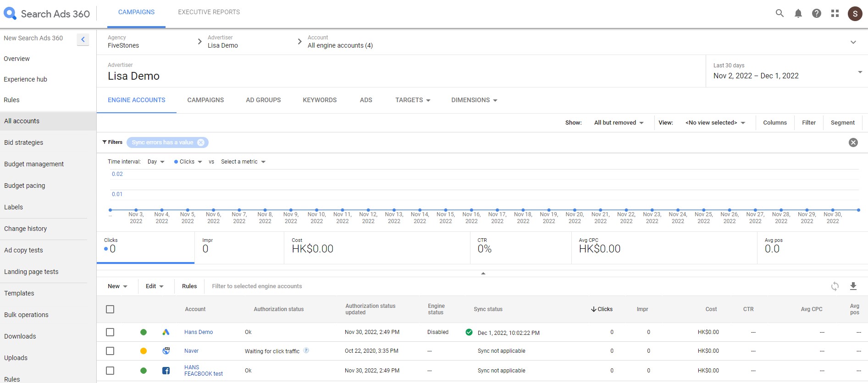The height and width of the screenshot is (383, 868).
Task: Click Columns button
Action: (x=775, y=123)
